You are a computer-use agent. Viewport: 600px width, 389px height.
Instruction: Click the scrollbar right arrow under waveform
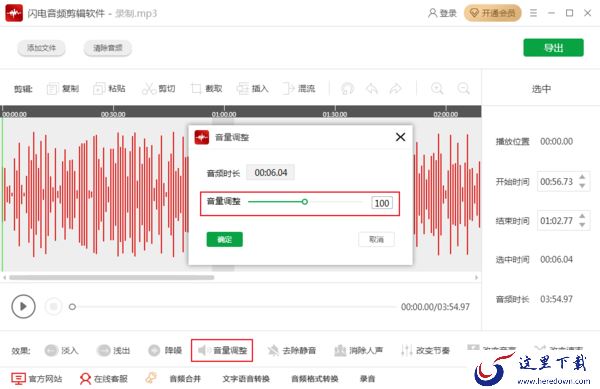pos(476,278)
